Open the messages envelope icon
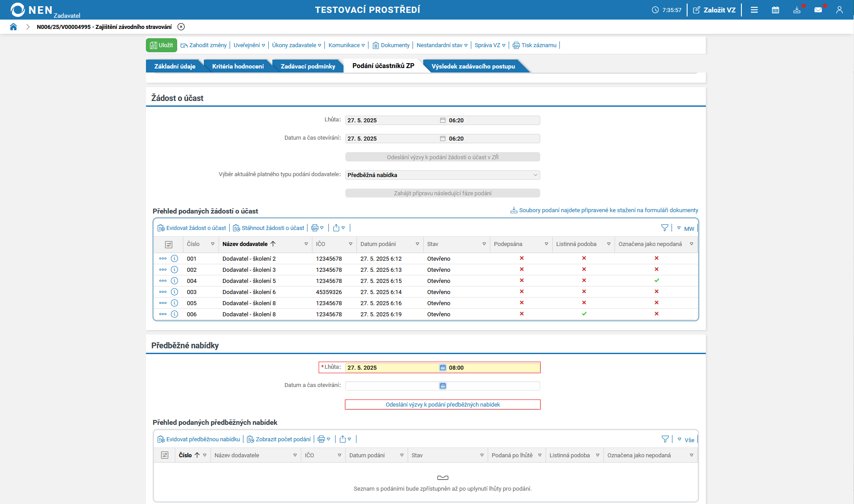 click(818, 10)
